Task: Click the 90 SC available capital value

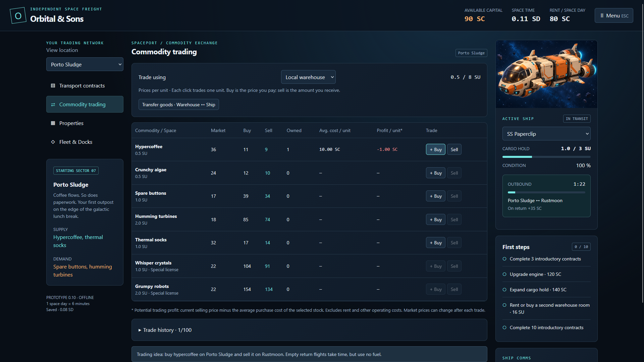Action: (475, 19)
